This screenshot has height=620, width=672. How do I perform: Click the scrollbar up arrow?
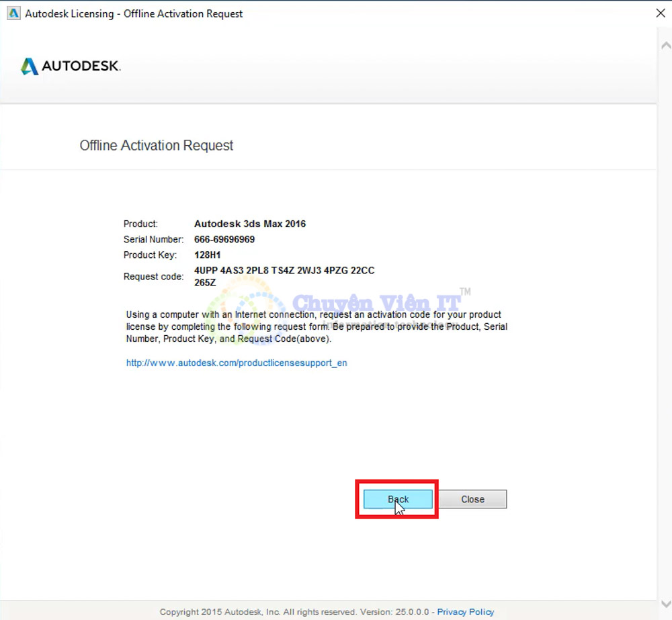pos(665,46)
